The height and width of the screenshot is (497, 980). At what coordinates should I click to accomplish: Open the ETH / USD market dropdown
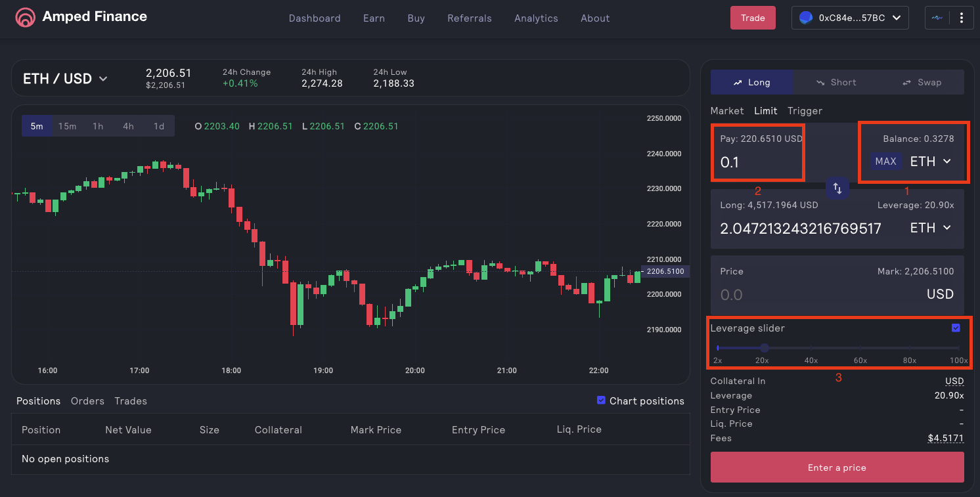[x=65, y=79]
